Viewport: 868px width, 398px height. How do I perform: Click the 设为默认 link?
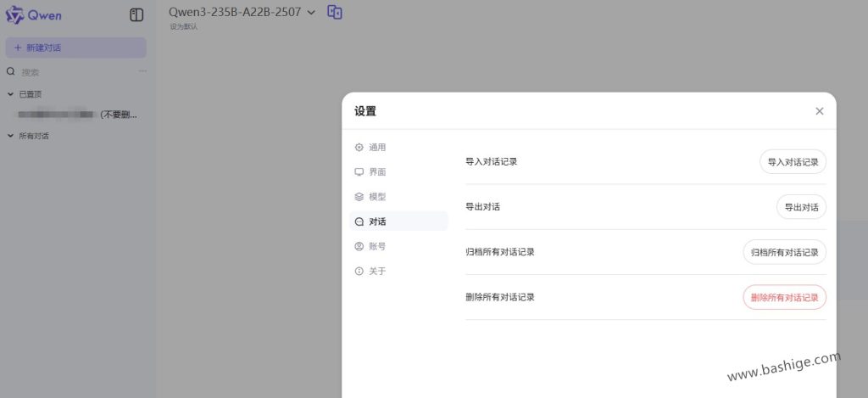[x=183, y=26]
